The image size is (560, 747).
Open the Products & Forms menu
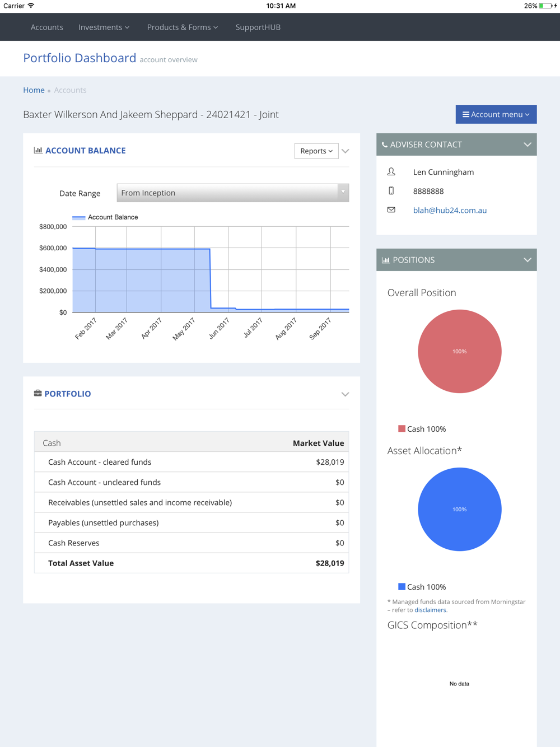pos(183,27)
